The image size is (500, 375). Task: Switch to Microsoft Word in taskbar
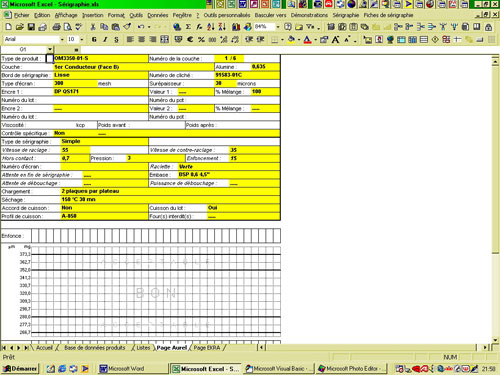[x=133, y=368]
